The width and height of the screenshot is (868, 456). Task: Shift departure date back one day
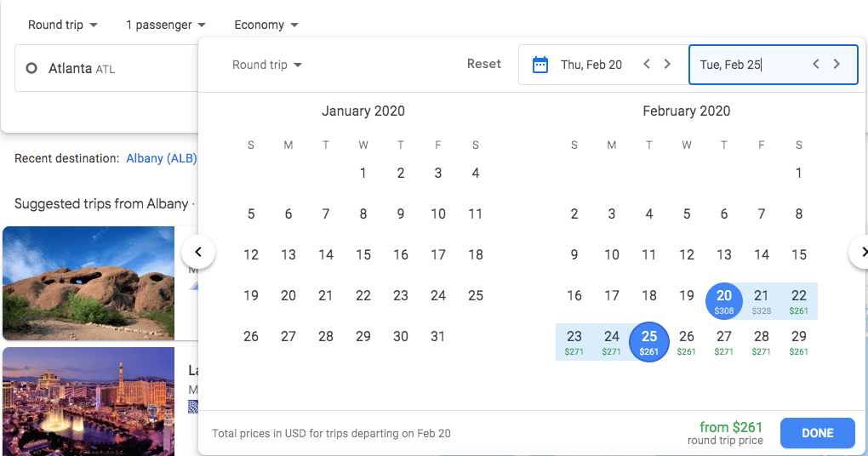pos(647,65)
